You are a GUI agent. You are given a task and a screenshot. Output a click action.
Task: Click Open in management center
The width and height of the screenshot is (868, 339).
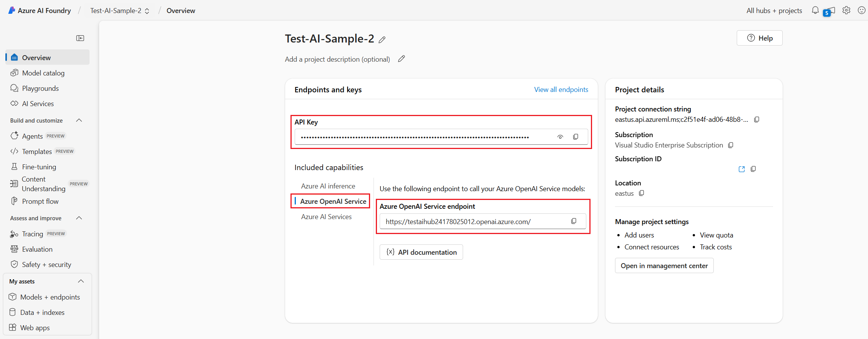[x=664, y=265]
